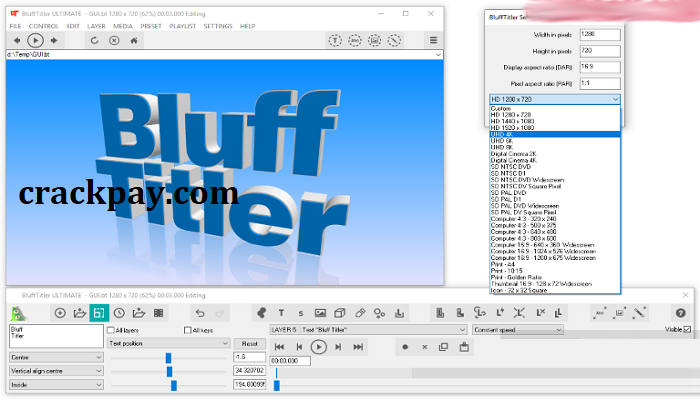Open the PRESET menu
The width and height of the screenshot is (700, 400).
click(x=151, y=26)
